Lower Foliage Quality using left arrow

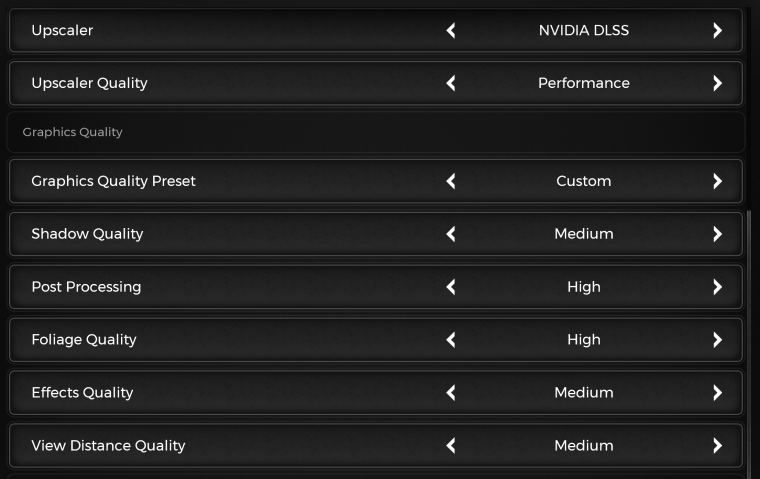pos(451,340)
